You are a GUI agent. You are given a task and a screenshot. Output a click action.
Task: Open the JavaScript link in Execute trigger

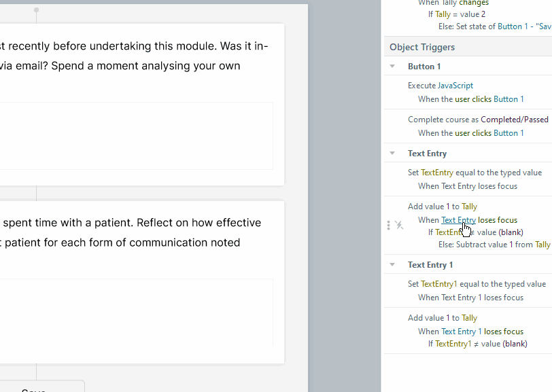coord(455,86)
